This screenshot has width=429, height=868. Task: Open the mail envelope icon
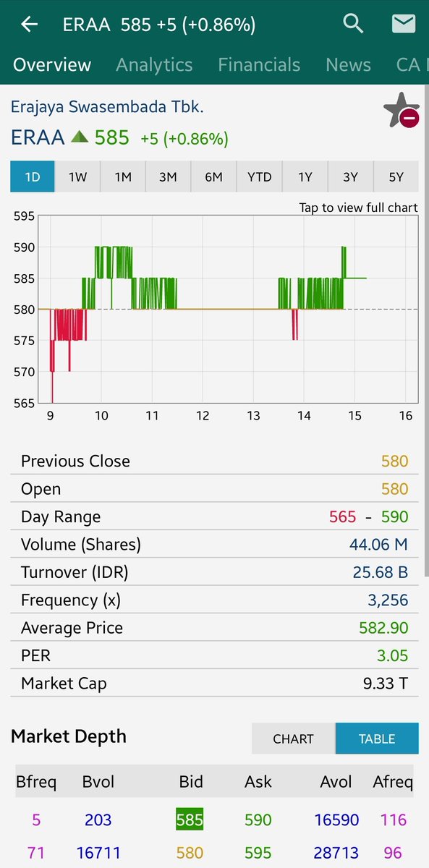(403, 24)
